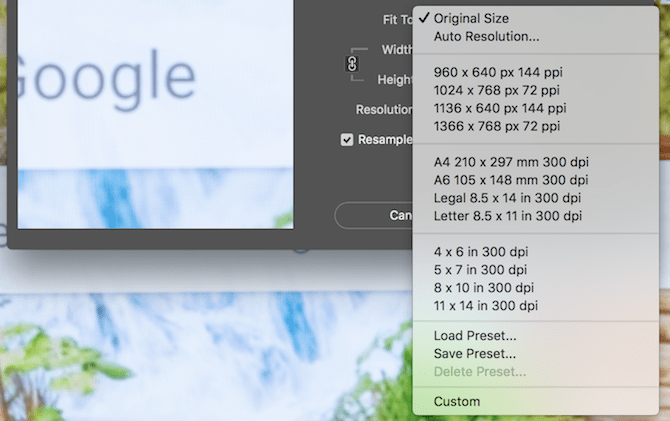This screenshot has width=670, height=421.
Task: Choose the Legal 8.5 x 14 in preset
Action: pyautogui.click(x=508, y=198)
